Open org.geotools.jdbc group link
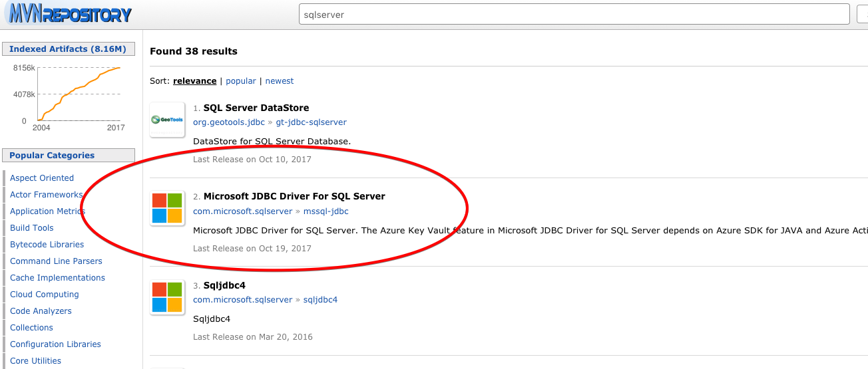Screen dimensions: 868x369 point(228,122)
